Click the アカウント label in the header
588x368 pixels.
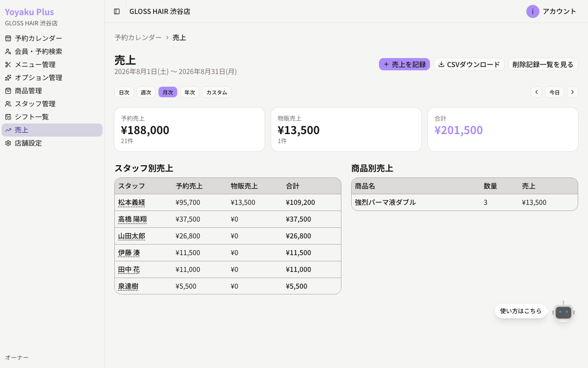(559, 11)
